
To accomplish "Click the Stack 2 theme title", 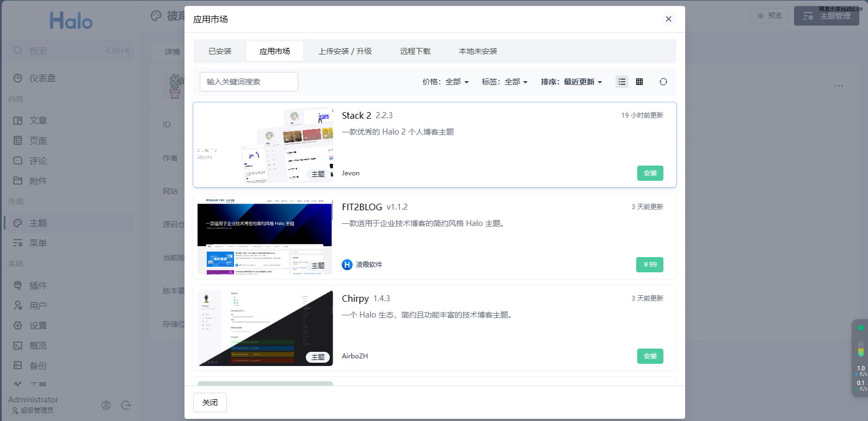I will coord(356,115).
